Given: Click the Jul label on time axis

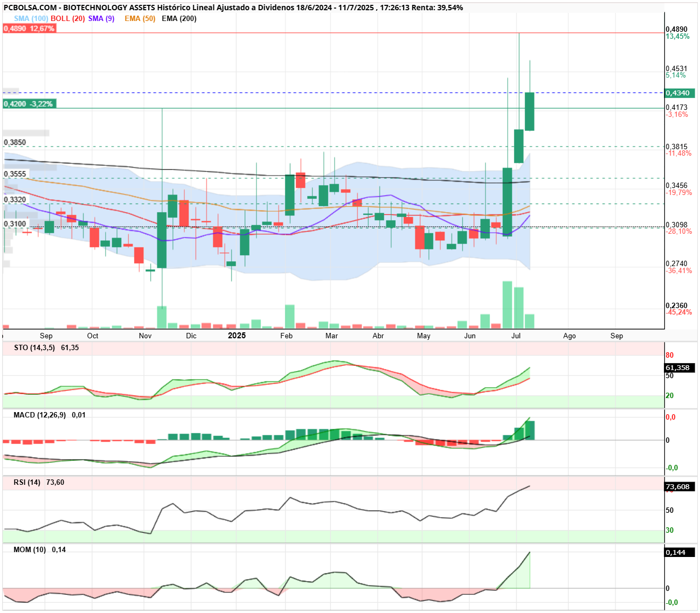Looking at the screenshot, I should [x=516, y=336].
